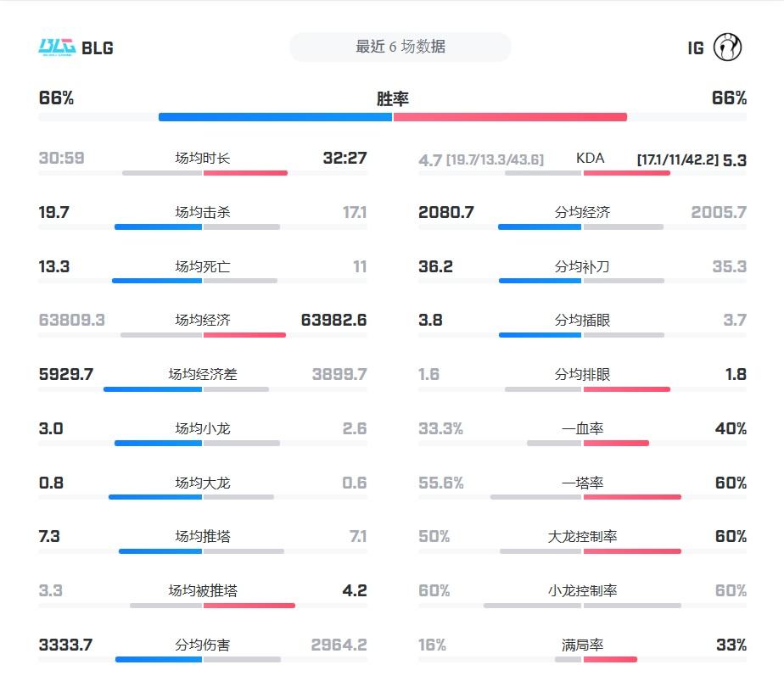Viewport: 784px width, 676px height.
Task: Click the IG team logo
Action: (728, 47)
